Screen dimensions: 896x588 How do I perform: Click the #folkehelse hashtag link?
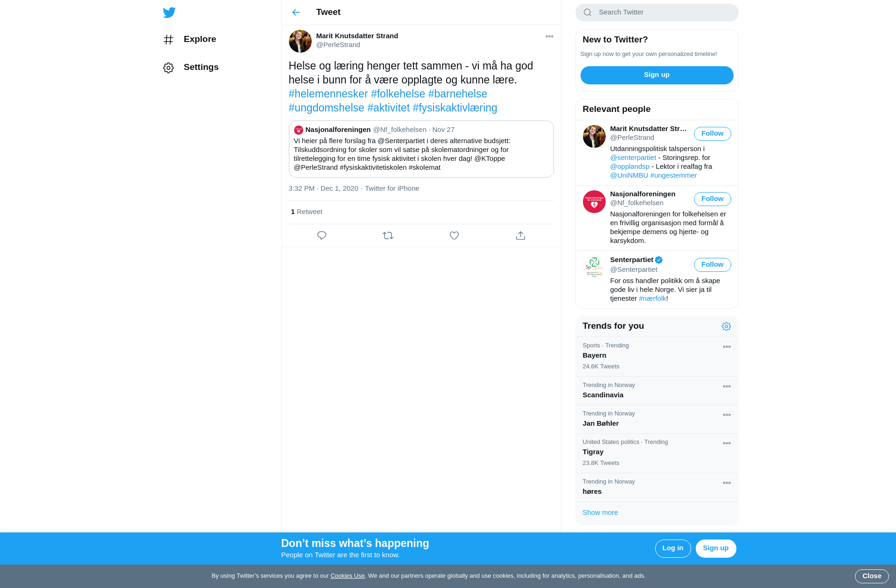398,94
